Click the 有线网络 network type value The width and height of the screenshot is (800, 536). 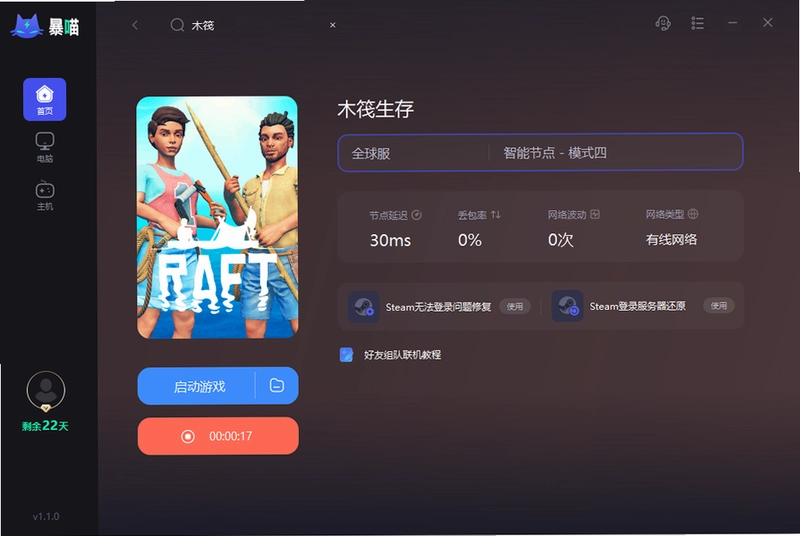coord(671,239)
